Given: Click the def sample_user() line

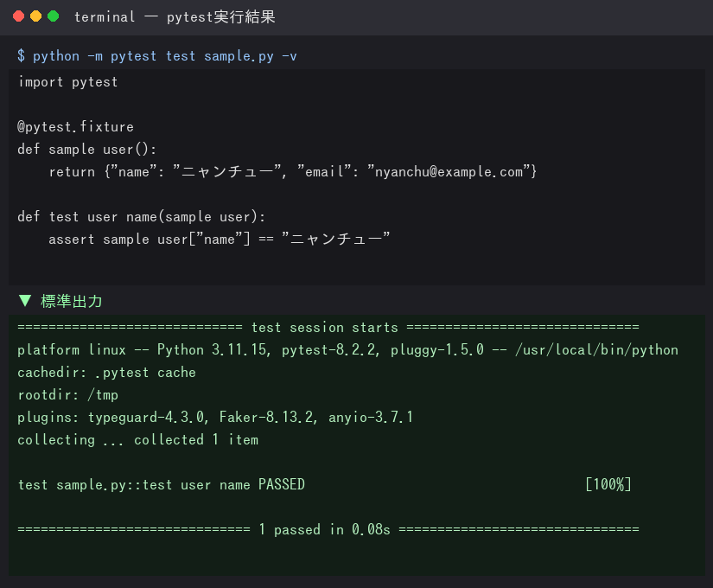Looking at the screenshot, I should tap(86, 150).
